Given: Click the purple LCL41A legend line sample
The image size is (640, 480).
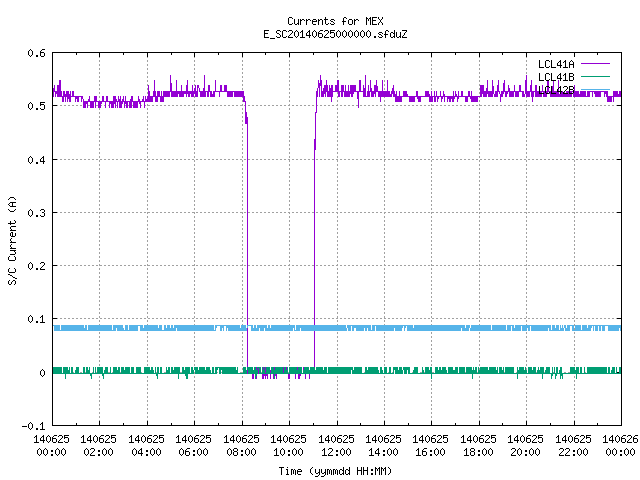Looking at the screenshot, I should 595,64.
